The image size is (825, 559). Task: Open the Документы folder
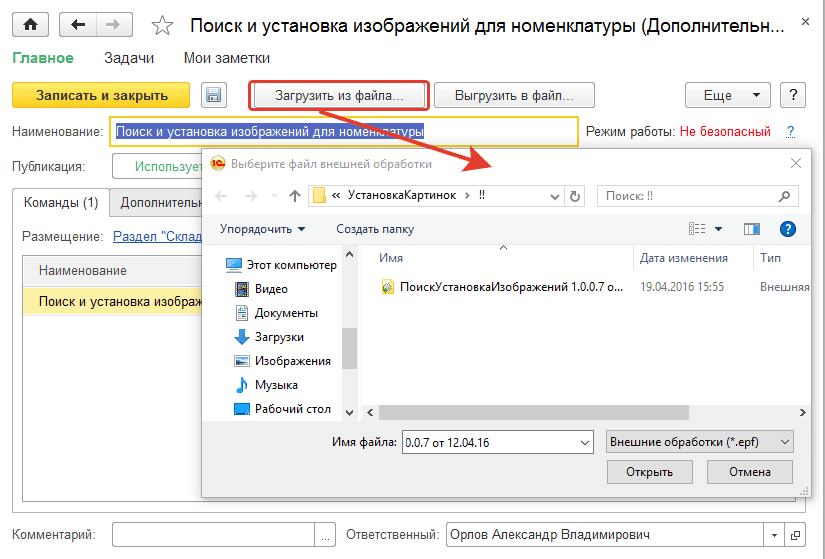pos(276,313)
